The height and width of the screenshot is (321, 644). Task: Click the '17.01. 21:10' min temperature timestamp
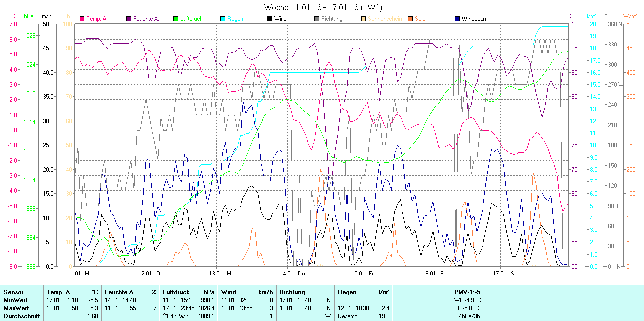pos(61,300)
